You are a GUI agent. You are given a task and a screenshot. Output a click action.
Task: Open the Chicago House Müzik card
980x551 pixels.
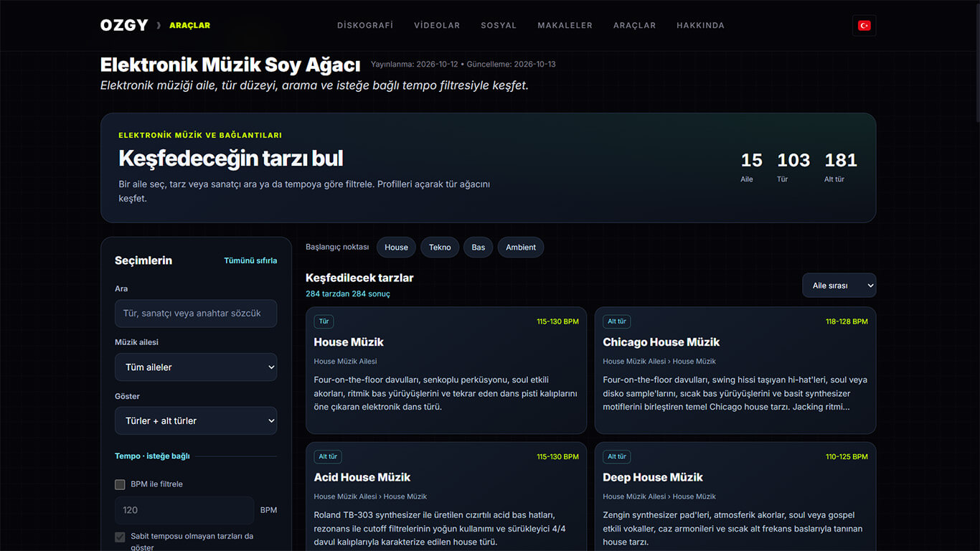coord(735,370)
